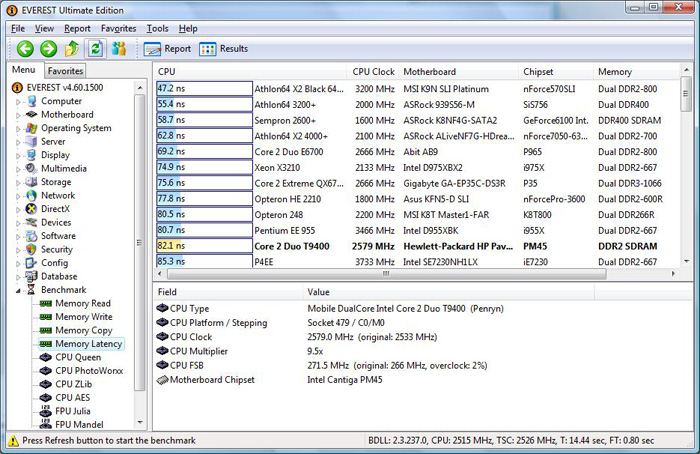Sort by Memory column header
The width and height of the screenshot is (700, 454).
636,72
